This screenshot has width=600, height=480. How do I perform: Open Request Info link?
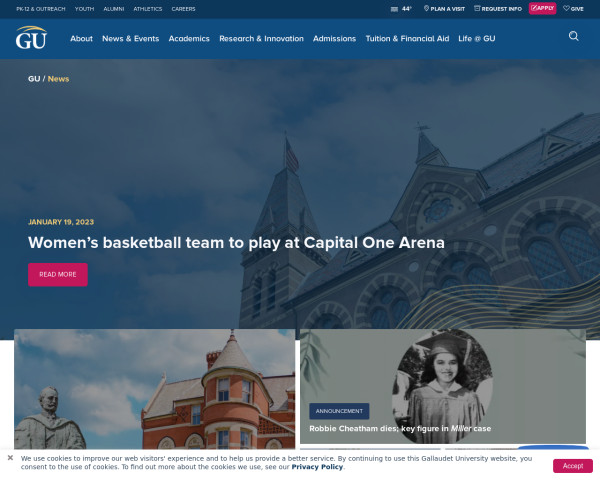tap(498, 9)
